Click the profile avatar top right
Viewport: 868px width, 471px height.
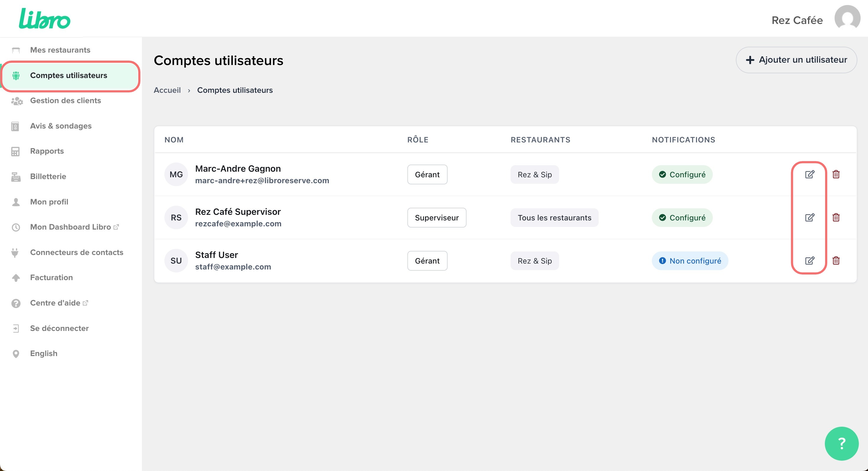847,19
